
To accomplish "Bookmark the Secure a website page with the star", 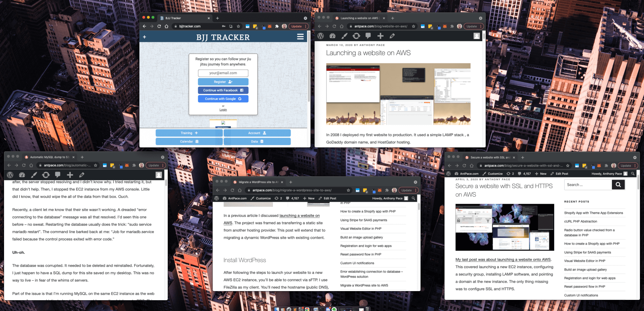I will click(568, 166).
